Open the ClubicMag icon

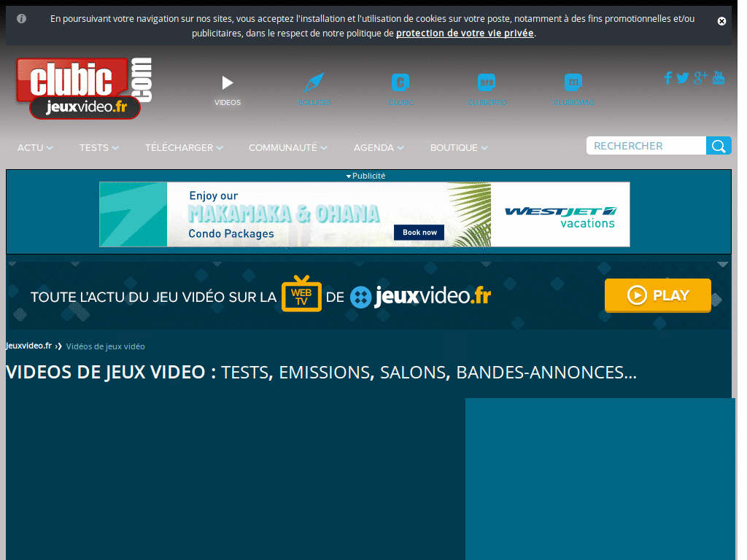[x=573, y=90]
